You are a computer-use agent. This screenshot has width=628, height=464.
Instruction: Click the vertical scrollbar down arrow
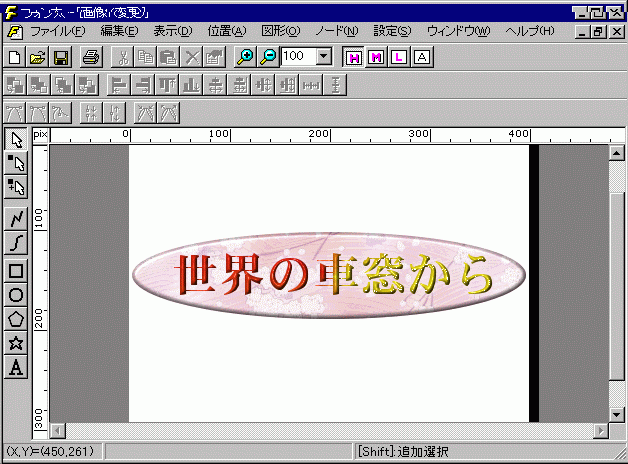tap(617, 413)
